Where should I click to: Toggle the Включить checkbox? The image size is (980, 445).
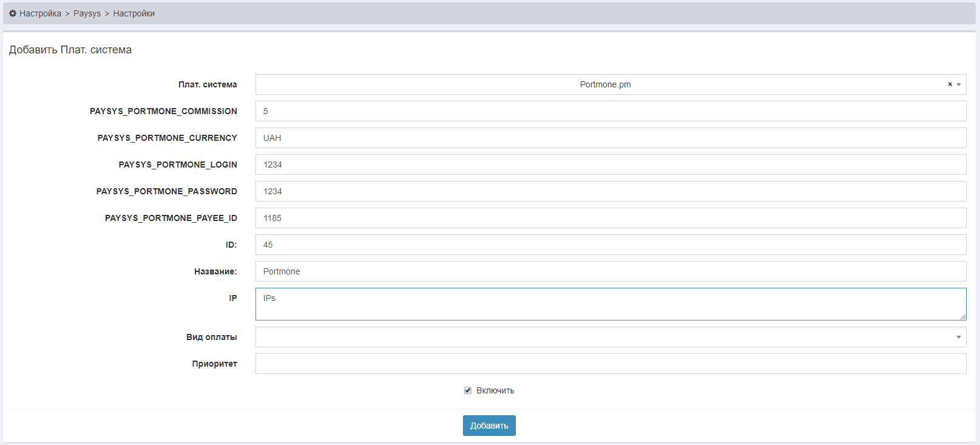point(468,390)
